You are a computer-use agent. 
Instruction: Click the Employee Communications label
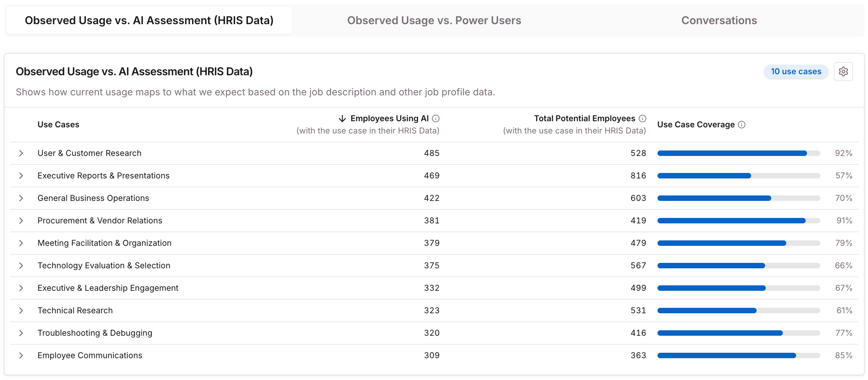(90, 355)
